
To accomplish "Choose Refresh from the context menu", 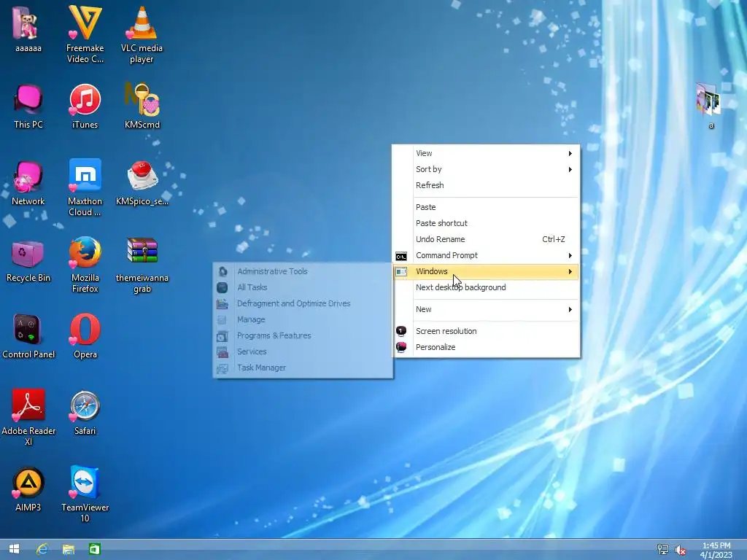I will tap(486, 185).
